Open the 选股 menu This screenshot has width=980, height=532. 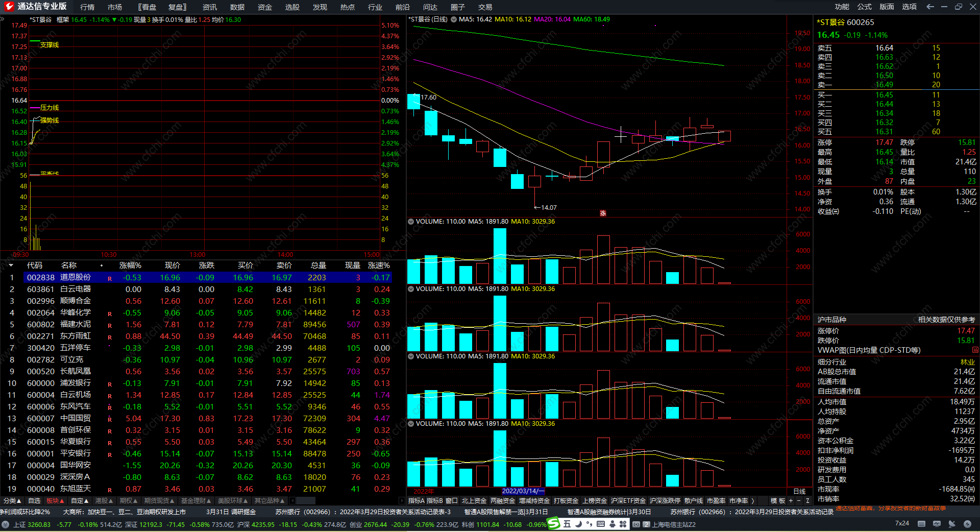pyautogui.click(x=292, y=7)
